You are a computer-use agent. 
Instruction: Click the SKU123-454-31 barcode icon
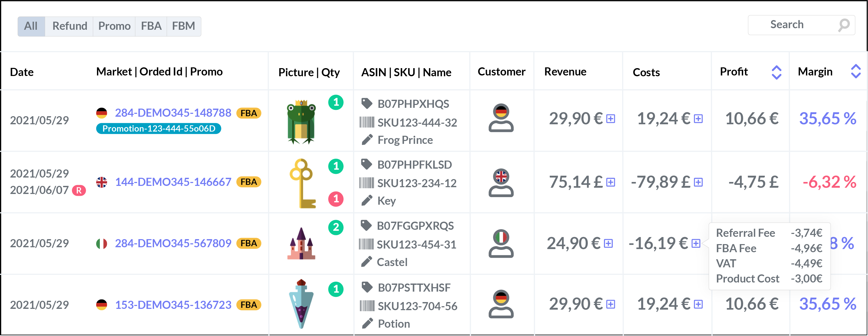366,244
